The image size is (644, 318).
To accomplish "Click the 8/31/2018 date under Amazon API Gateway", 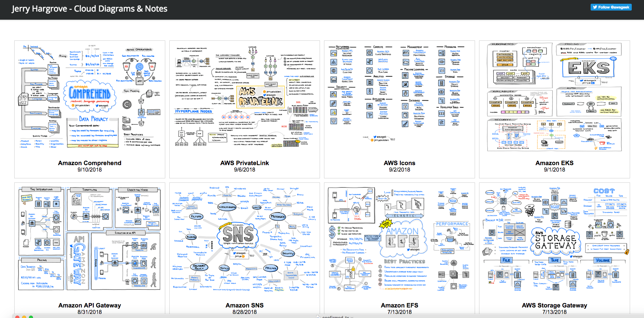I will click(90, 312).
